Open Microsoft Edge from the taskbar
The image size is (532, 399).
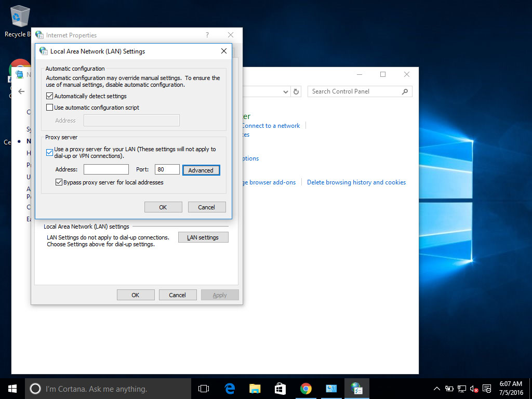[x=230, y=388]
